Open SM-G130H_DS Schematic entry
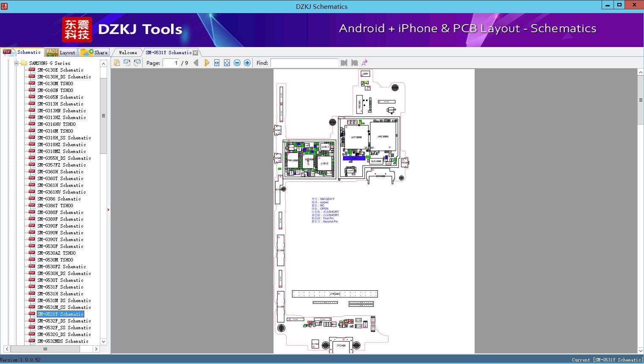The image size is (644, 364). pyautogui.click(x=64, y=77)
